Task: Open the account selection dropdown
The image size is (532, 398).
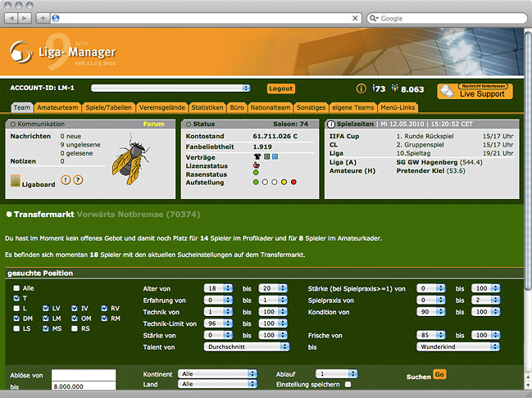Action: pyautogui.click(x=171, y=88)
